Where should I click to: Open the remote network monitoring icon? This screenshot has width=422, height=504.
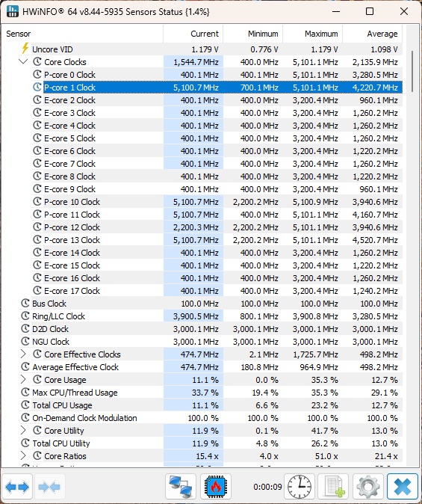click(181, 487)
